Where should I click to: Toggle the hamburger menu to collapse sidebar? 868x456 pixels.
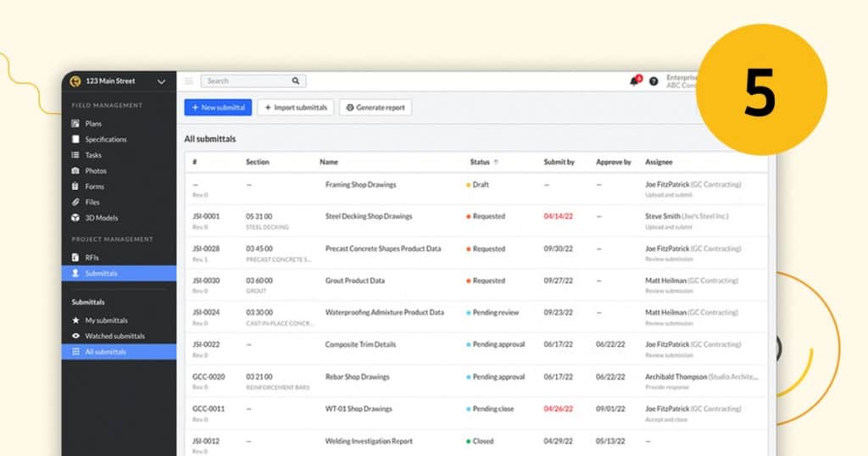189,81
